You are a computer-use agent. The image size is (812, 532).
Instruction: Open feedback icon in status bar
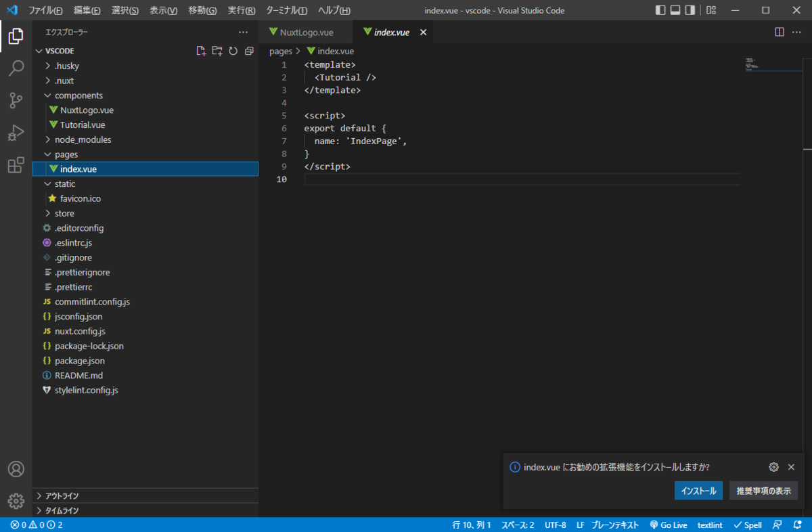(778, 525)
